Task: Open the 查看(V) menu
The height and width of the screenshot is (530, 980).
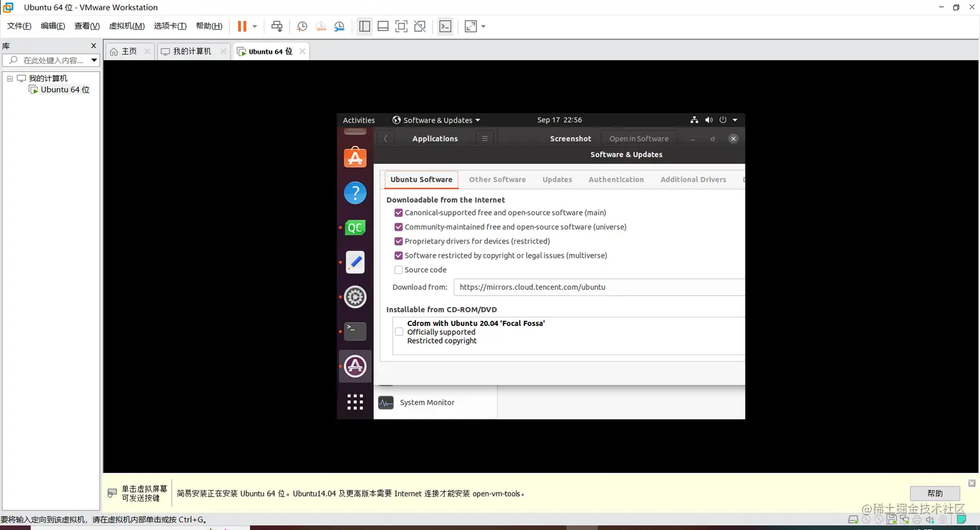Action: point(87,26)
